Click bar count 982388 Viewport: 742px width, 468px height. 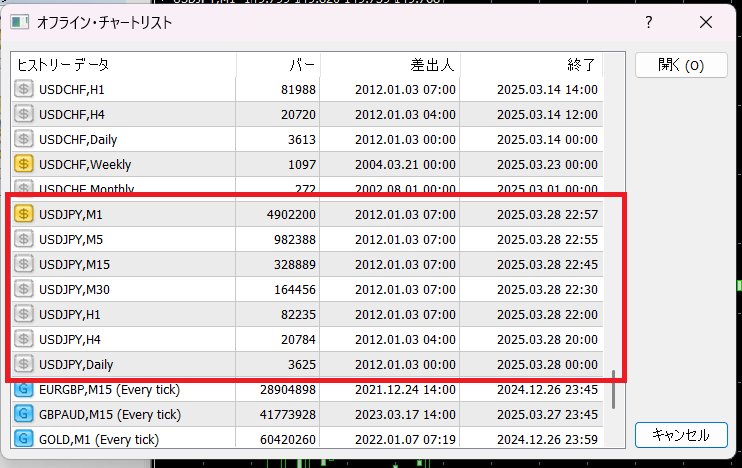click(x=295, y=239)
